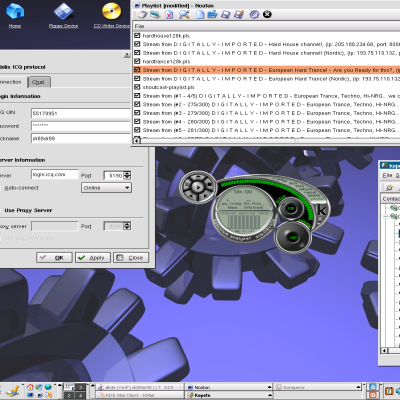Switch to virtual desktop 4 in the pager
Image resolution: width=400 pixels, height=400 pixels.
pos(80,395)
